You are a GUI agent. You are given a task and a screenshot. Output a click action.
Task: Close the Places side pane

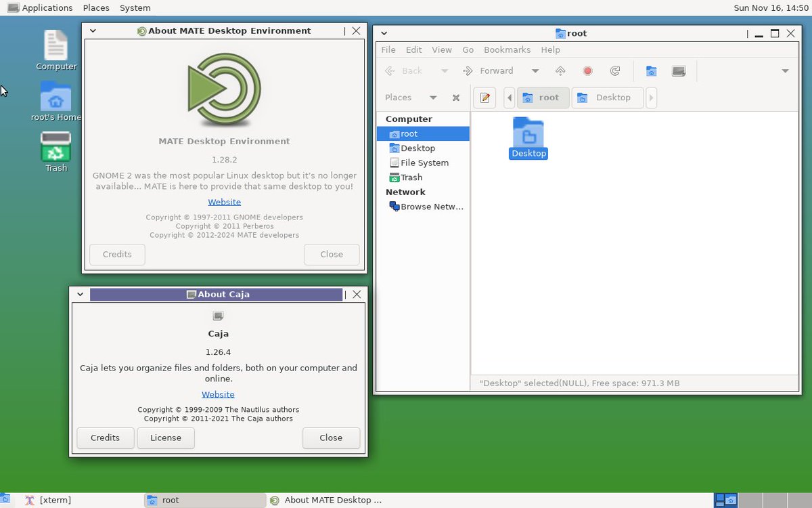[x=456, y=98]
